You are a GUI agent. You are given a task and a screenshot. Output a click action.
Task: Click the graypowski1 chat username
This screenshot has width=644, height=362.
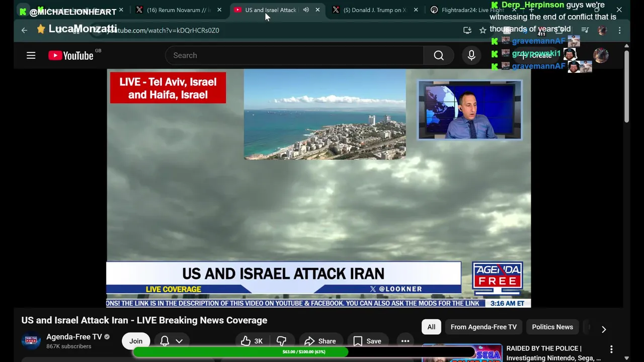click(x=536, y=53)
